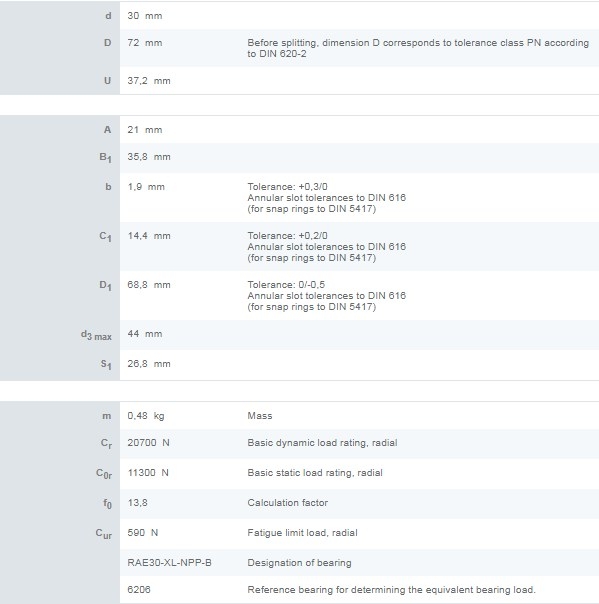The height and width of the screenshot is (604, 599).
Task: Click the b tolerance +0,3/0 description
Action: click(x=327, y=198)
